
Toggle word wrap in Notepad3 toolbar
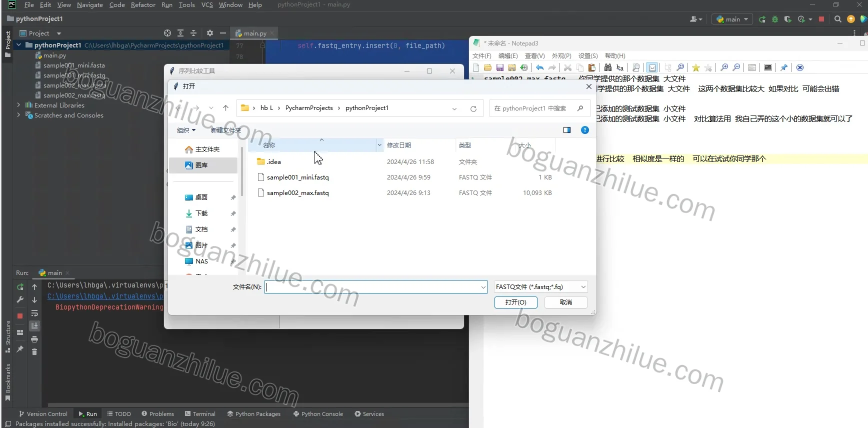point(652,67)
